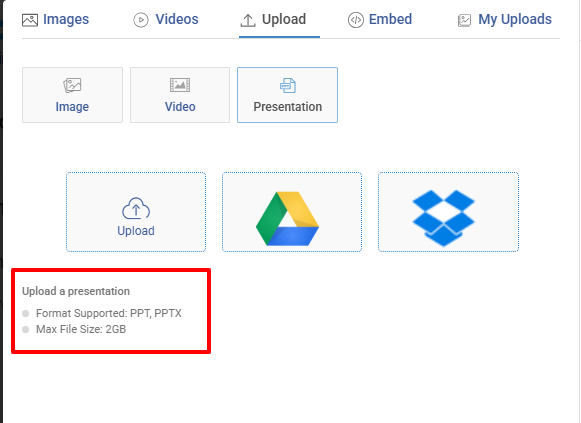Import presentation from Google Drive
The image size is (581, 423).
coord(292,212)
